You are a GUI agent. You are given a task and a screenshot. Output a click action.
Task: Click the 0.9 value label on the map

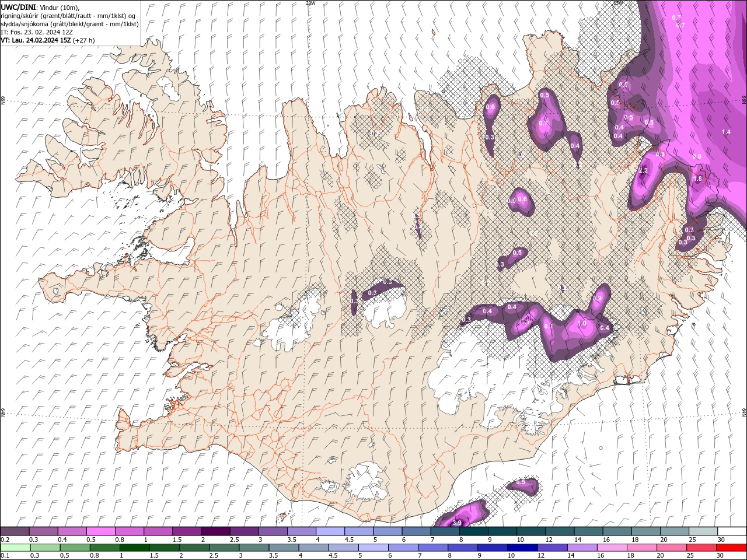tap(597, 298)
